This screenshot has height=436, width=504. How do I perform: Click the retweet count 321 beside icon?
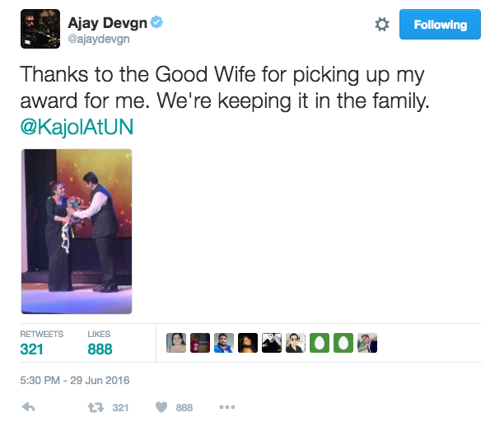(120, 408)
